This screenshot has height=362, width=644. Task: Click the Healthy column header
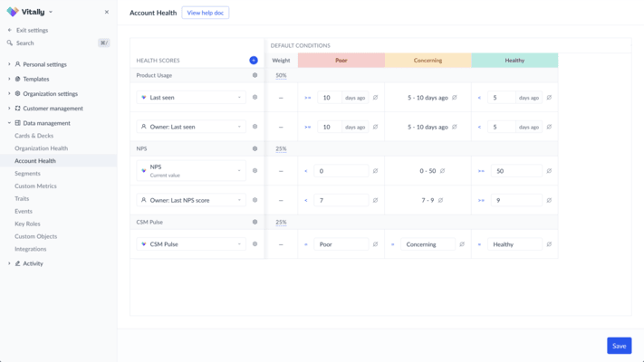coord(514,61)
